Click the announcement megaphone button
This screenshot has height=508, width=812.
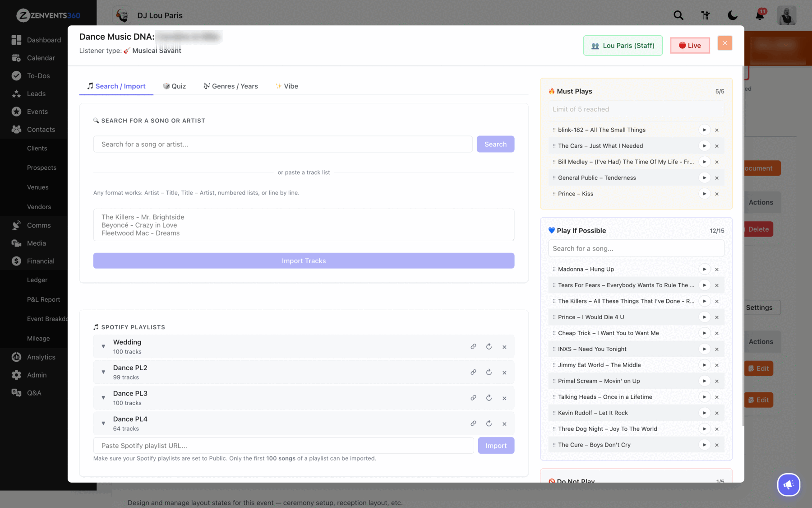click(x=789, y=485)
